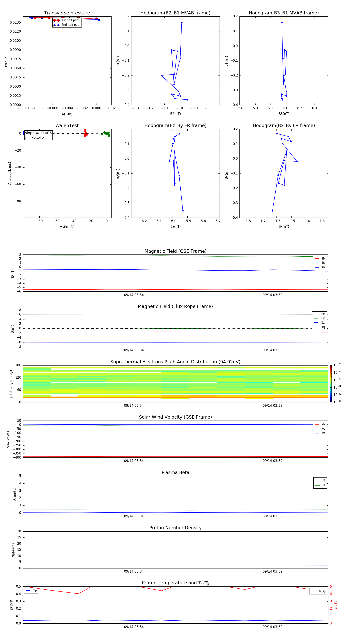The height and width of the screenshot is (644, 351).
Task: Click the 09/14 03:39 tick label under Proton Number Density
Action: pos(272,571)
